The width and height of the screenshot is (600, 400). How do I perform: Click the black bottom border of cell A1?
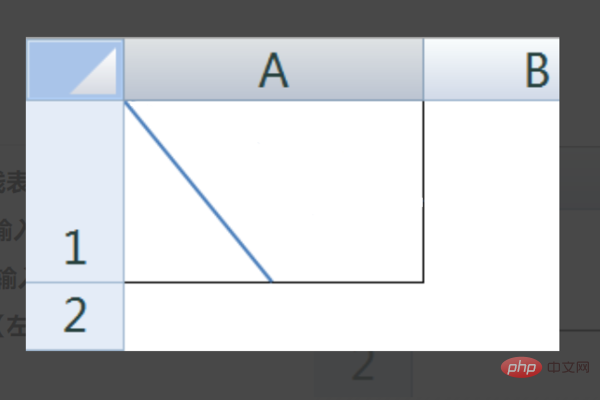274,282
